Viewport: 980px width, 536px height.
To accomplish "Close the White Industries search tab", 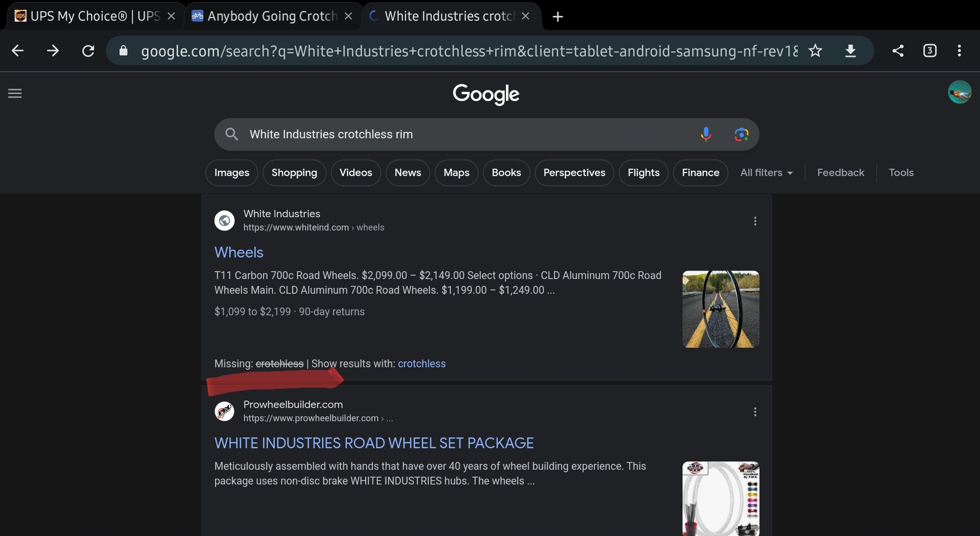I will pyautogui.click(x=526, y=16).
